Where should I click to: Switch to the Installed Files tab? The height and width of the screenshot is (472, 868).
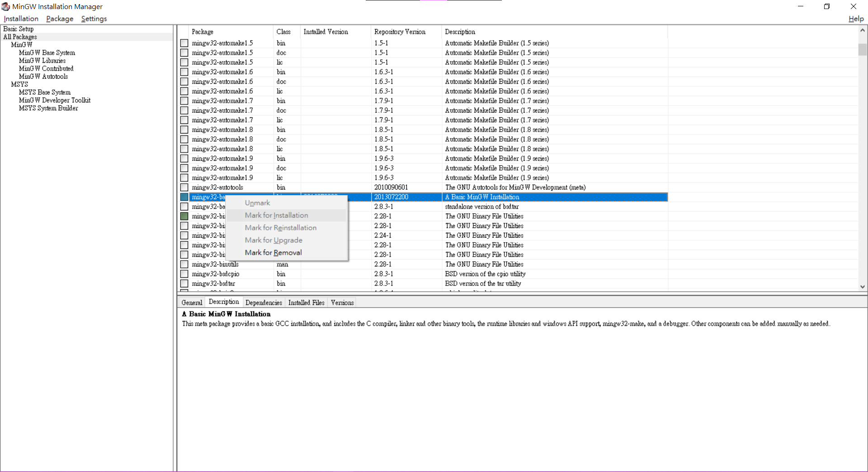(x=306, y=302)
